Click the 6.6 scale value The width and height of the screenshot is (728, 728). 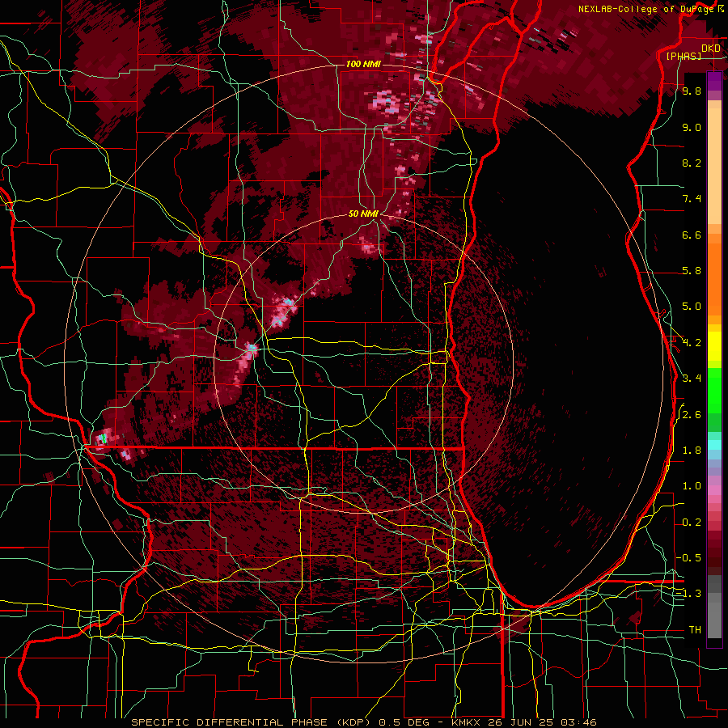click(x=692, y=235)
